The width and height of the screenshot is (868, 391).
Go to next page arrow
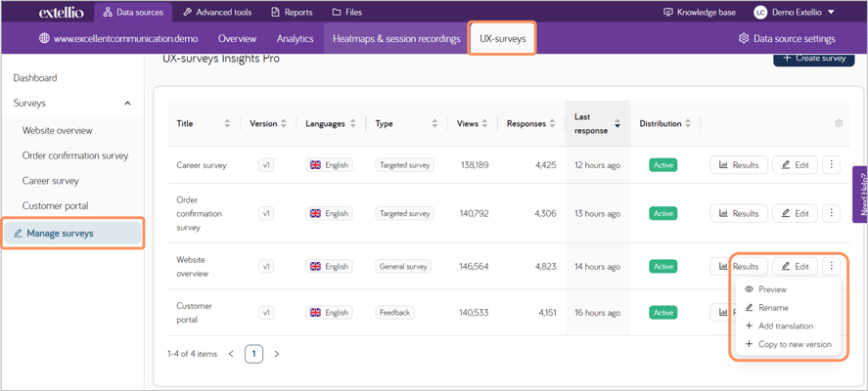click(277, 354)
